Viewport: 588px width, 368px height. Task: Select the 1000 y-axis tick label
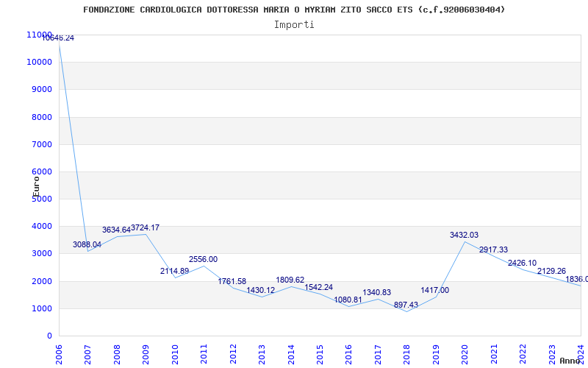point(42,308)
